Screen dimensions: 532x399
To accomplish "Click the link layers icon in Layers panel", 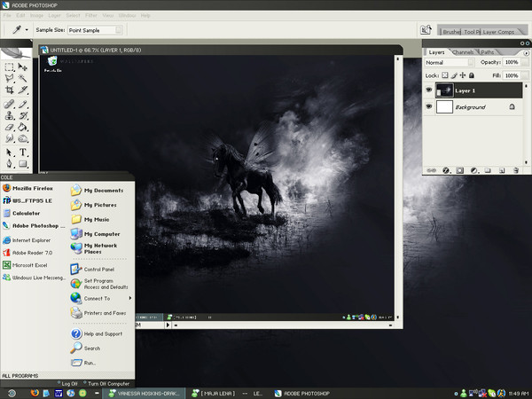I will point(431,170).
